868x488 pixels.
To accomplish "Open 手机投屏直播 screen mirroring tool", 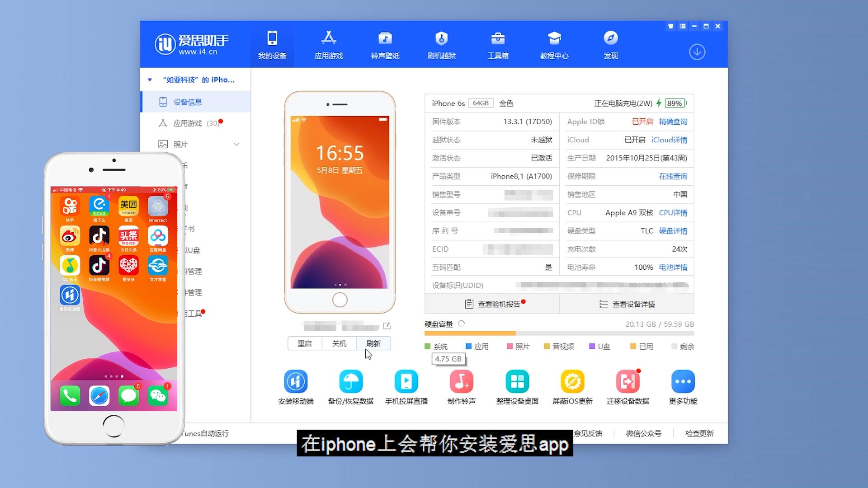I will tap(406, 382).
